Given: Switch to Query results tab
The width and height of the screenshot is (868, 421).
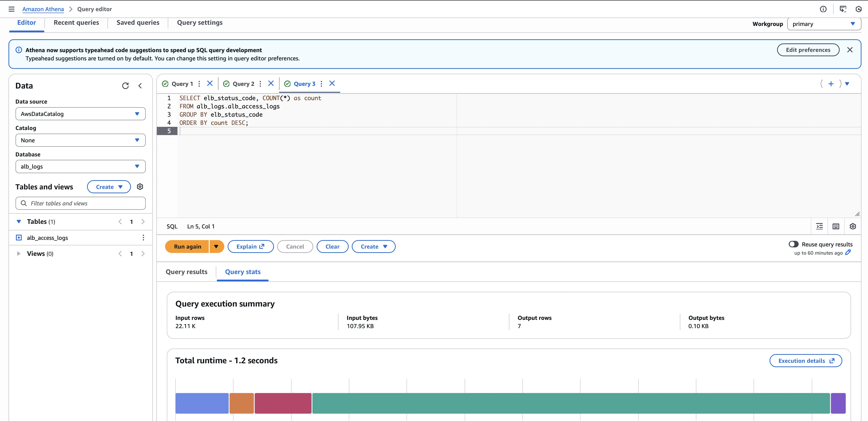Looking at the screenshot, I should point(186,272).
